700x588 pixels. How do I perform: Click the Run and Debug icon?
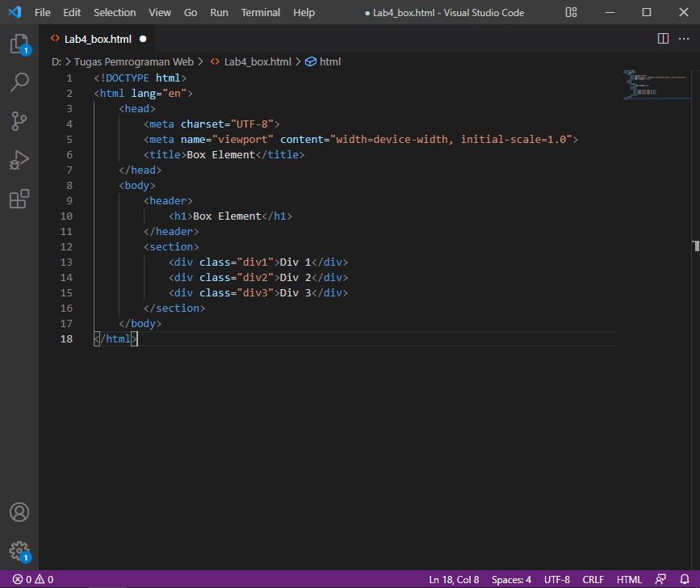pos(20,160)
